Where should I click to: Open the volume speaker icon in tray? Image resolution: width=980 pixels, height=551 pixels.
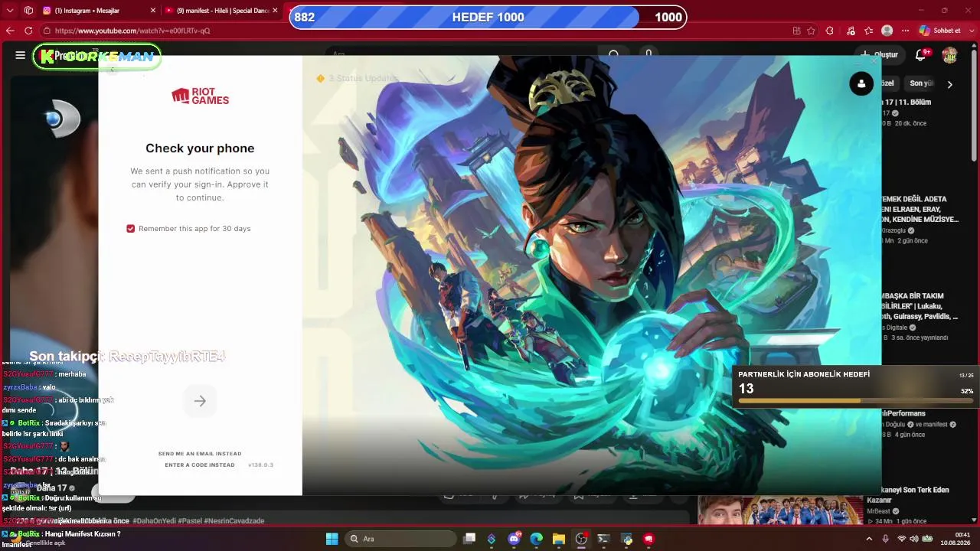click(913, 539)
